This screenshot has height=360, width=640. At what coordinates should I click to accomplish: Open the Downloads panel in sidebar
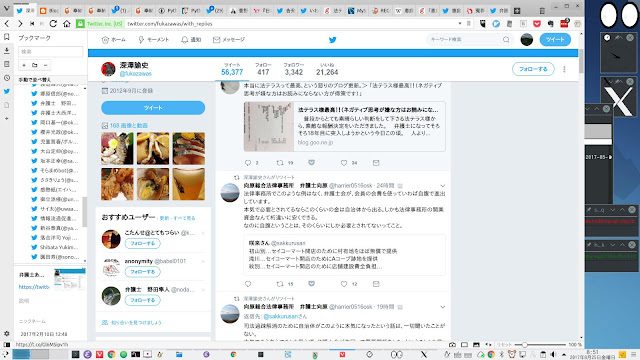click(x=7, y=51)
